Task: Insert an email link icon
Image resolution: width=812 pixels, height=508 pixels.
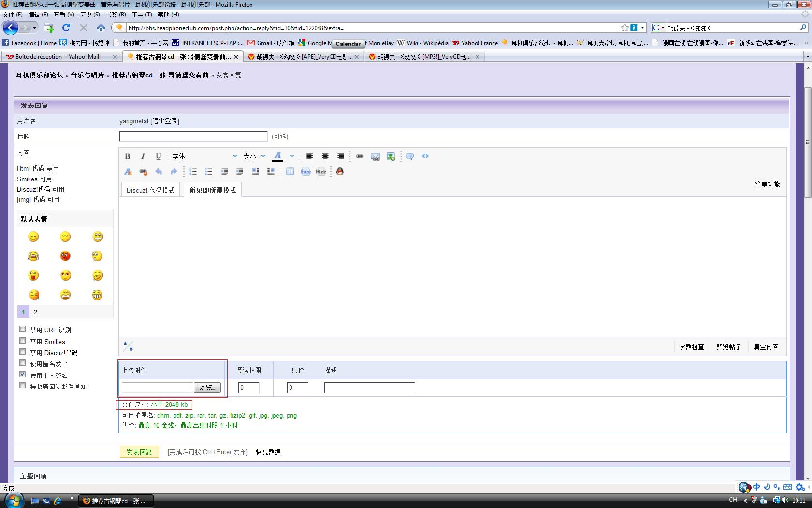Action: click(375, 156)
